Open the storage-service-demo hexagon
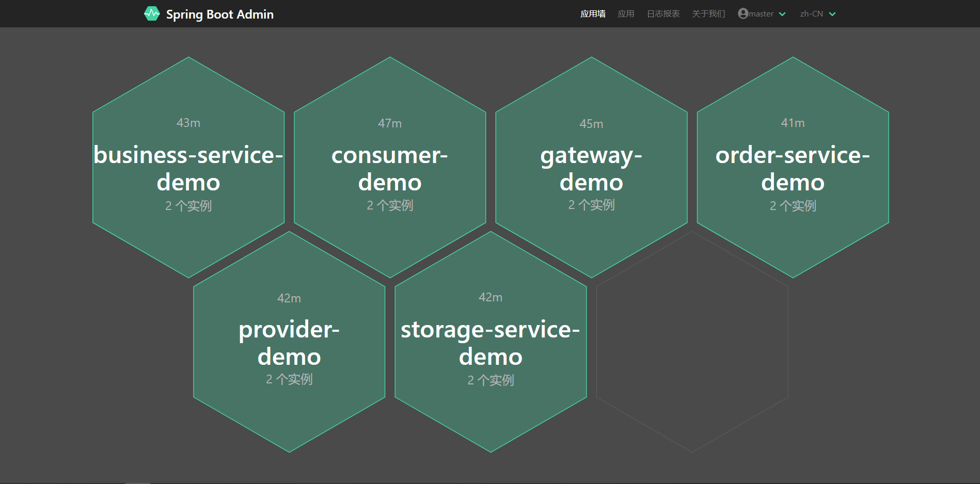Viewport: 980px width, 484px height. 491,342
